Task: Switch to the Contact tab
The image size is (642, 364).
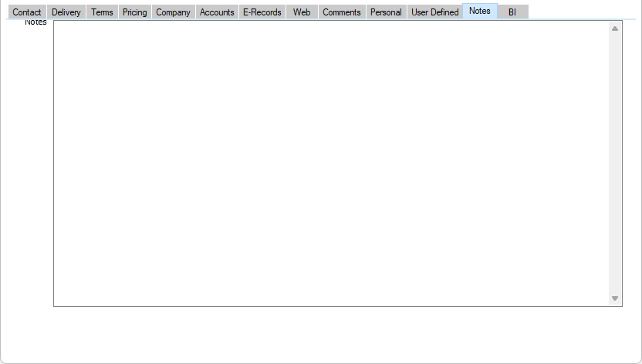Action: tap(27, 12)
